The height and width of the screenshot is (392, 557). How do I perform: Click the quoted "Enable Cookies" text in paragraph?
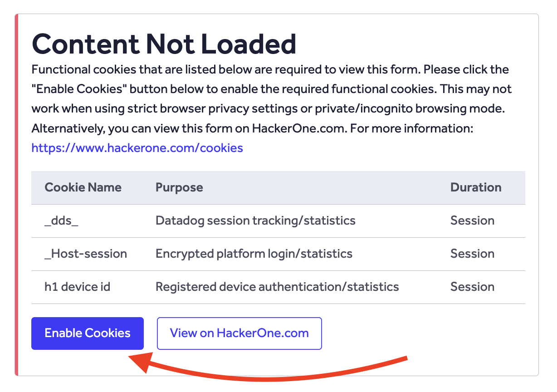click(79, 89)
